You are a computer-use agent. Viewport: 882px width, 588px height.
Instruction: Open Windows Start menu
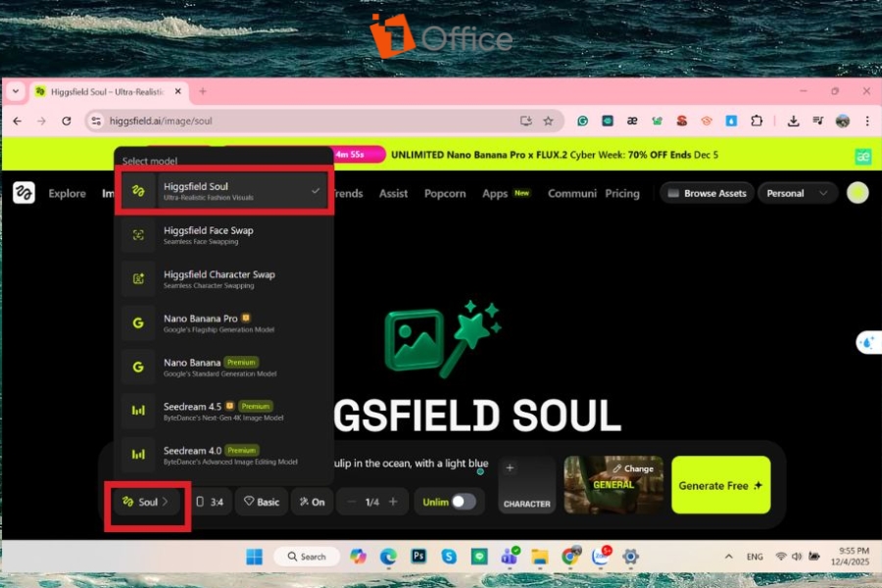coord(254,557)
